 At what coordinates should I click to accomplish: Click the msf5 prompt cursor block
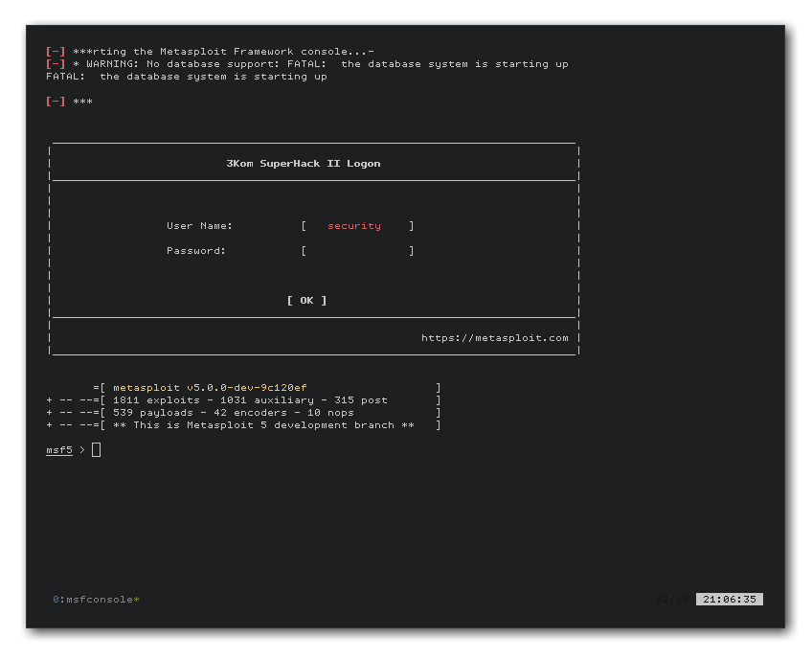point(97,449)
